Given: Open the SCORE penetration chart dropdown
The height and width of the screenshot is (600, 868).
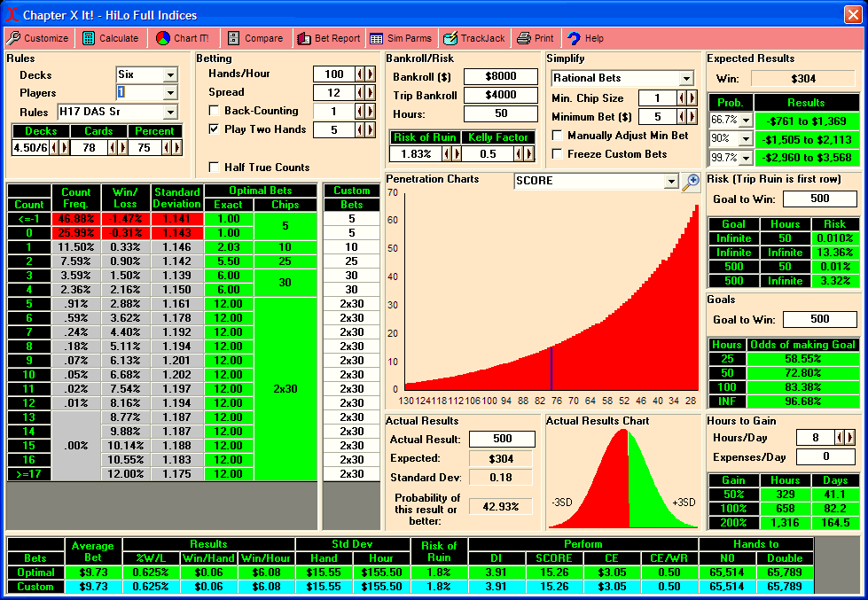Looking at the screenshot, I should (671, 182).
